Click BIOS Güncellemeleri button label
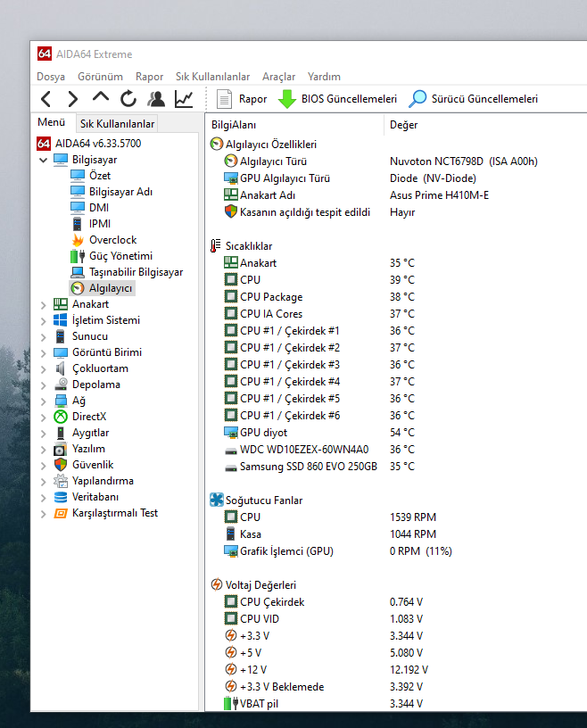The image size is (587, 728). click(349, 99)
